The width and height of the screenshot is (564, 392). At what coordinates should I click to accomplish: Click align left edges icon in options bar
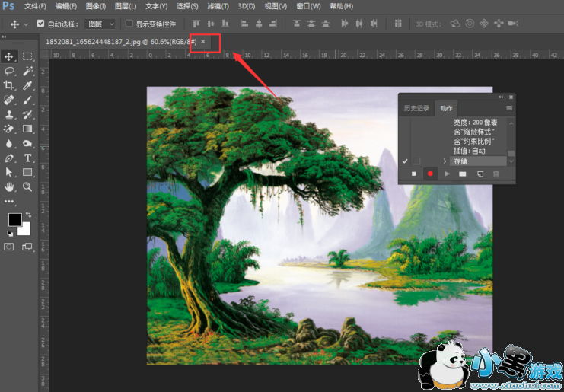click(244, 24)
